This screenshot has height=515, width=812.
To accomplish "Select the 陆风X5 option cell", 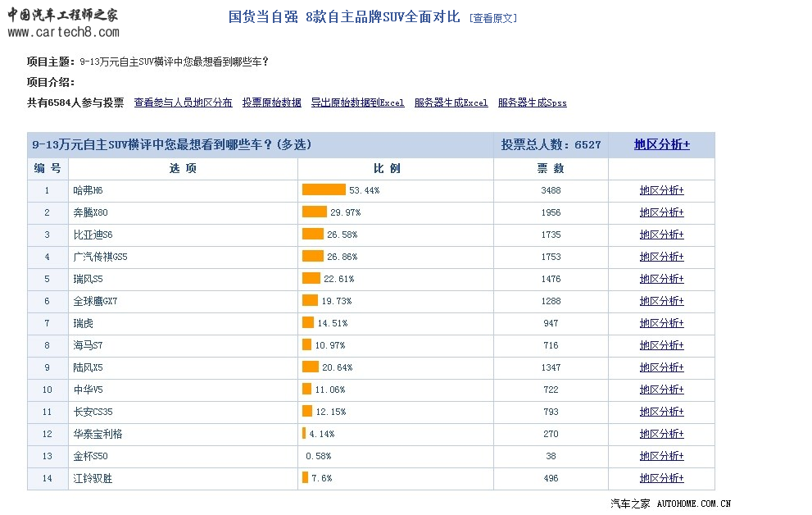I will 183,367.
